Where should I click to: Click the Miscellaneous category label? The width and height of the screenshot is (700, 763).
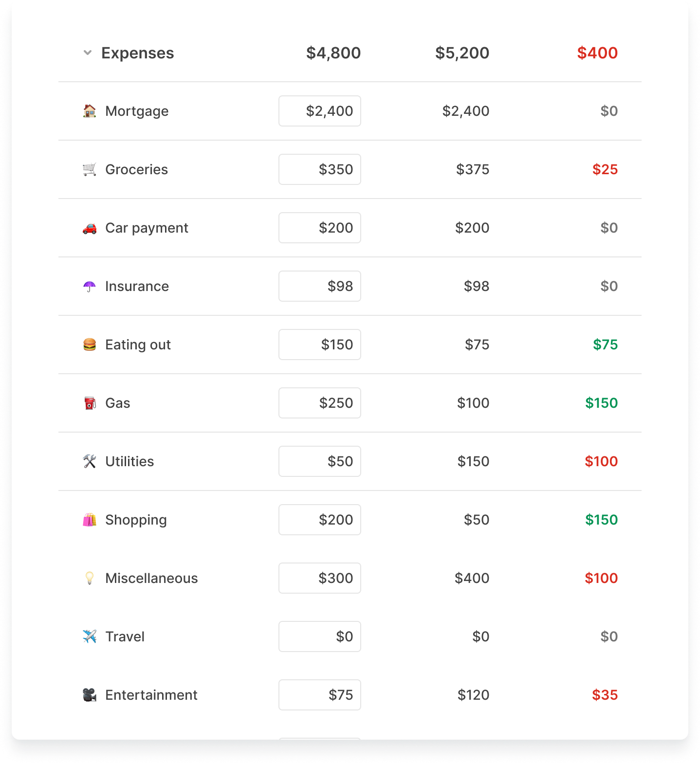pos(151,578)
